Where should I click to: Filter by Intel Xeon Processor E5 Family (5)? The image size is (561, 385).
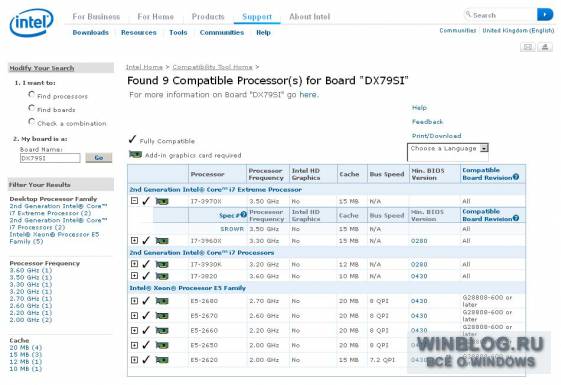[54, 238]
